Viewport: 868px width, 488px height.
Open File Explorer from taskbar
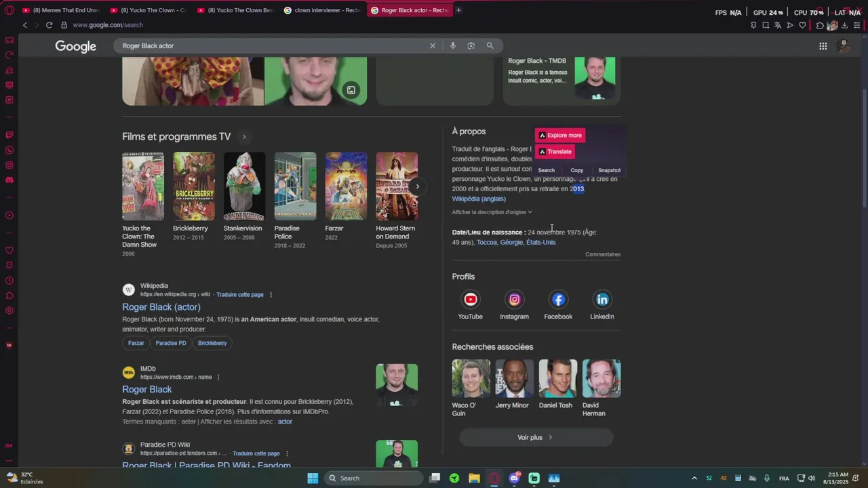pos(474,478)
